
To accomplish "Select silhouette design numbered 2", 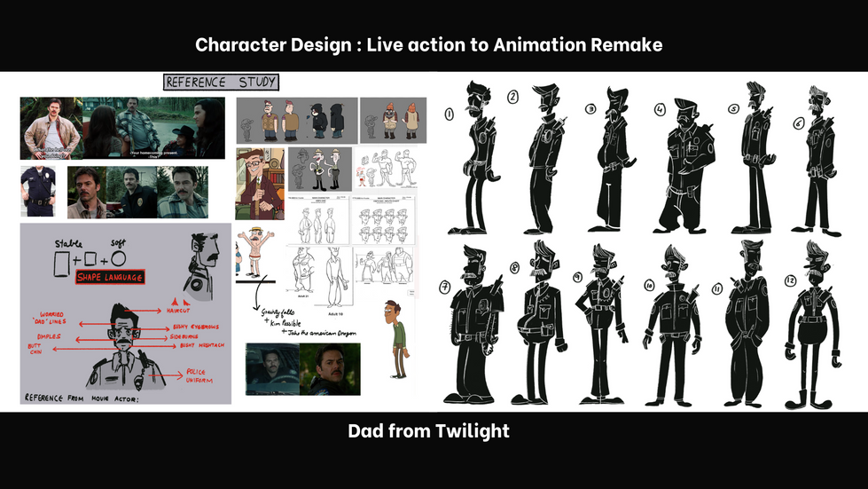I will coord(544,159).
